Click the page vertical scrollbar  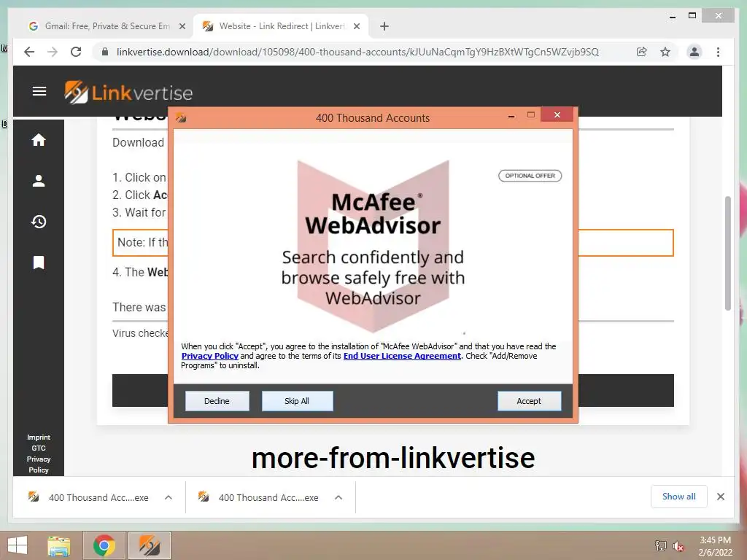tap(727, 253)
